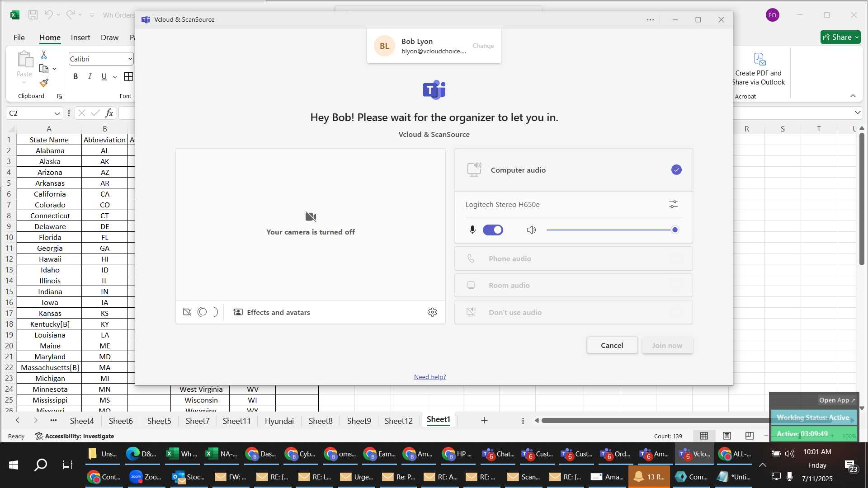Click Normal view icon in status bar
The image size is (868, 488).
pos(704,436)
